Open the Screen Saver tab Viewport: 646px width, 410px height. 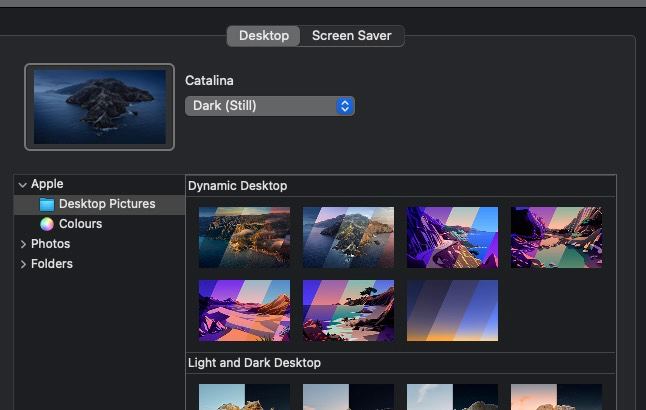click(x=352, y=36)
